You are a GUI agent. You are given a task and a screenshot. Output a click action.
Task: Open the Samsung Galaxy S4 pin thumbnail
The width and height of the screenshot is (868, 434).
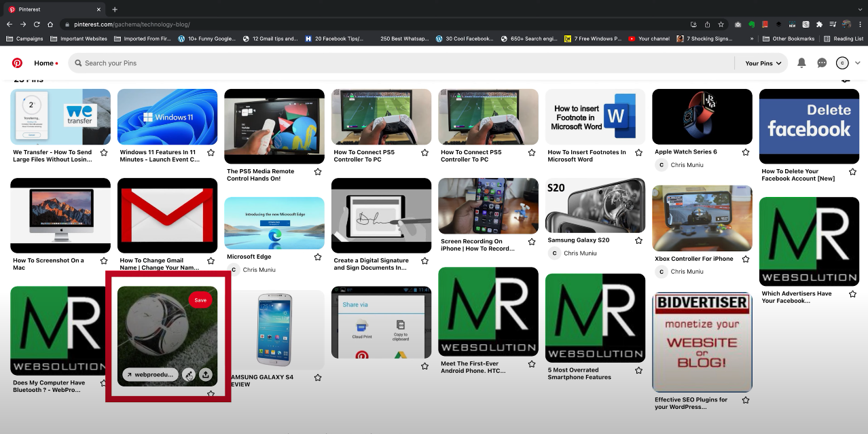click(x=274, y=330)
